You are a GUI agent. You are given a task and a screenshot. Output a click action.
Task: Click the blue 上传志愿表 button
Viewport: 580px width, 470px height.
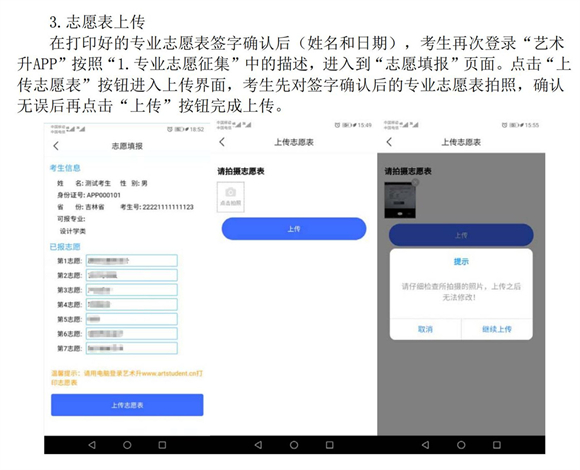click(127, 405)
